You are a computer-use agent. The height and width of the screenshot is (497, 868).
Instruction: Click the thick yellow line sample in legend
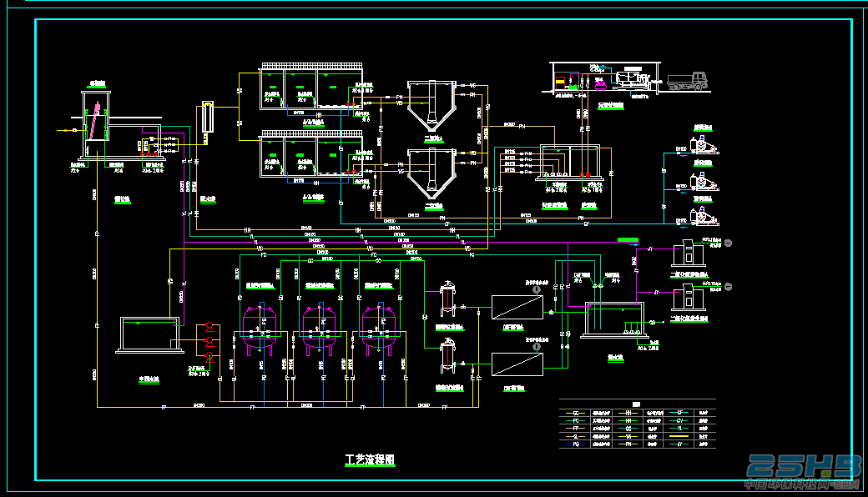point(679,436)
